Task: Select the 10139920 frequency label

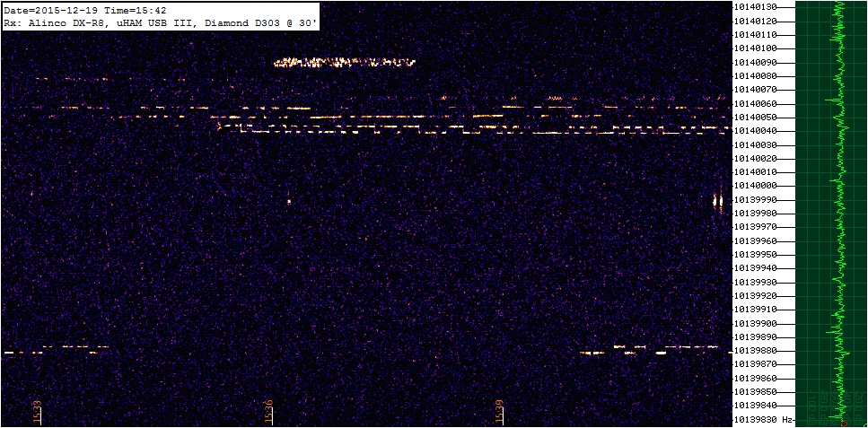Action: tap(757, 296)
